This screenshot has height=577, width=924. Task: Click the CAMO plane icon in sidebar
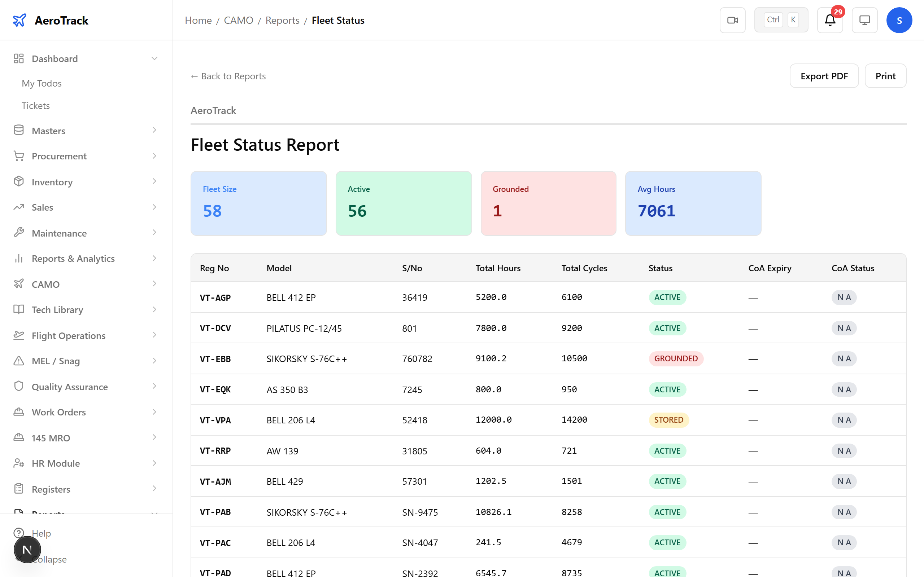pos(19,284)
